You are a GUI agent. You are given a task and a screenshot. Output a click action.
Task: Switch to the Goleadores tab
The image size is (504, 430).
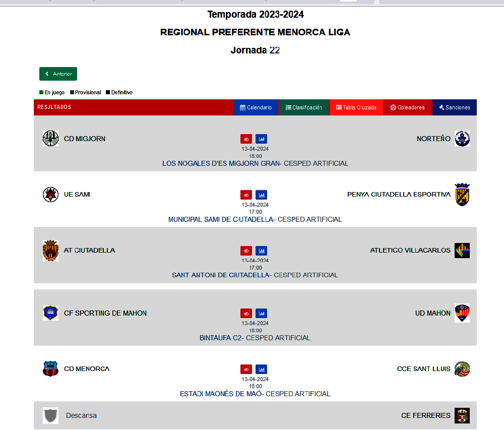coord(407,107)
